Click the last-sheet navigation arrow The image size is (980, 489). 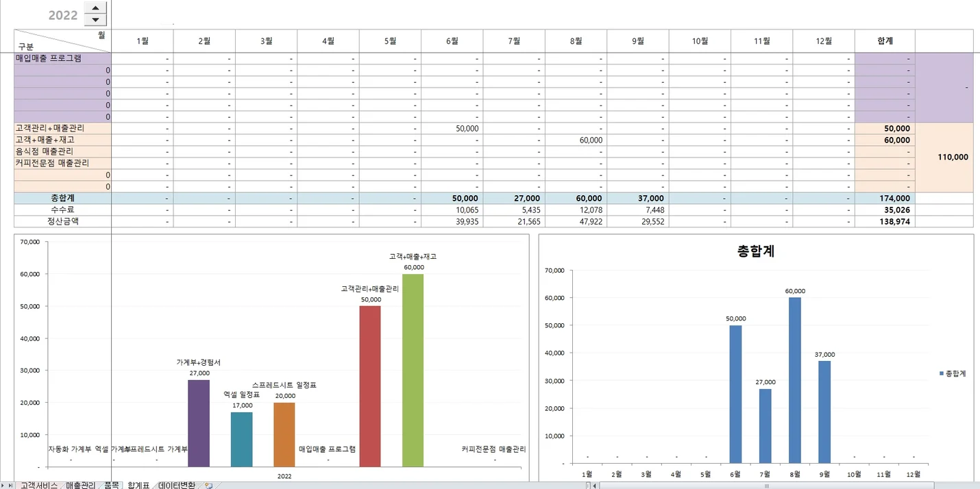[x=10, y=486]
